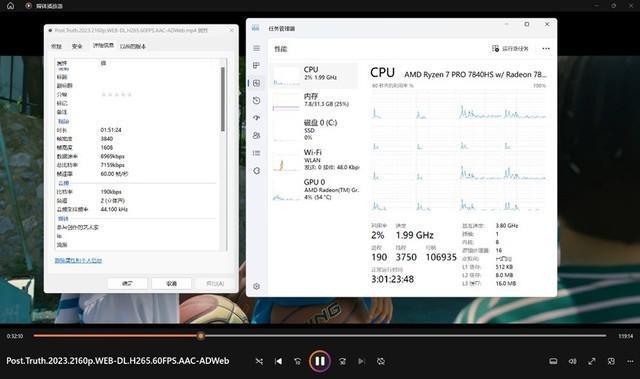640x379 pixels.
Task: Skip back 10 seconds in media player
Action: click(x=298, y=361)
